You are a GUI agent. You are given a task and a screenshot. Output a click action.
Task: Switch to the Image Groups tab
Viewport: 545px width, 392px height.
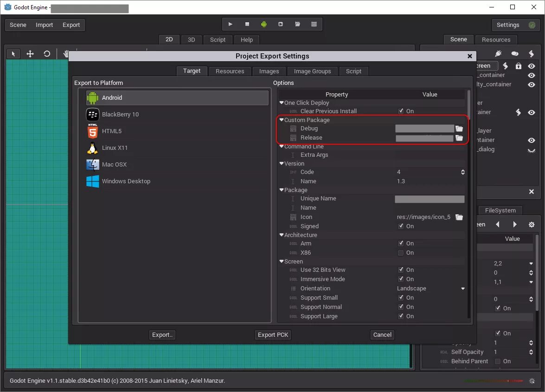pos(313,71)
